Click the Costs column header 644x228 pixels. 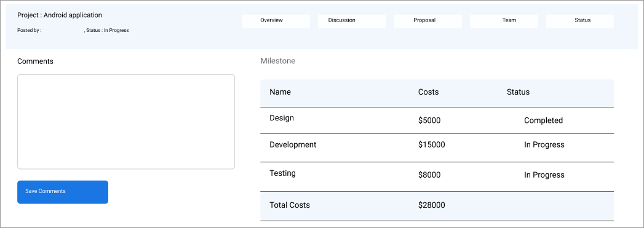tap(428, 92)
